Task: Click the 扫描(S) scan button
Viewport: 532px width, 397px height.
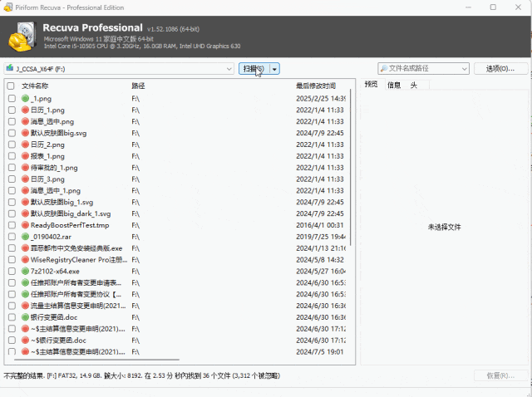Action: [254, 69]
